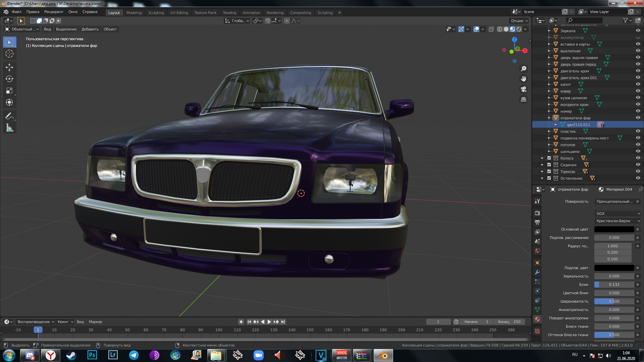This screenshot has height=362, width=644.
Task: Open the Файл menu
Action: 16,12
